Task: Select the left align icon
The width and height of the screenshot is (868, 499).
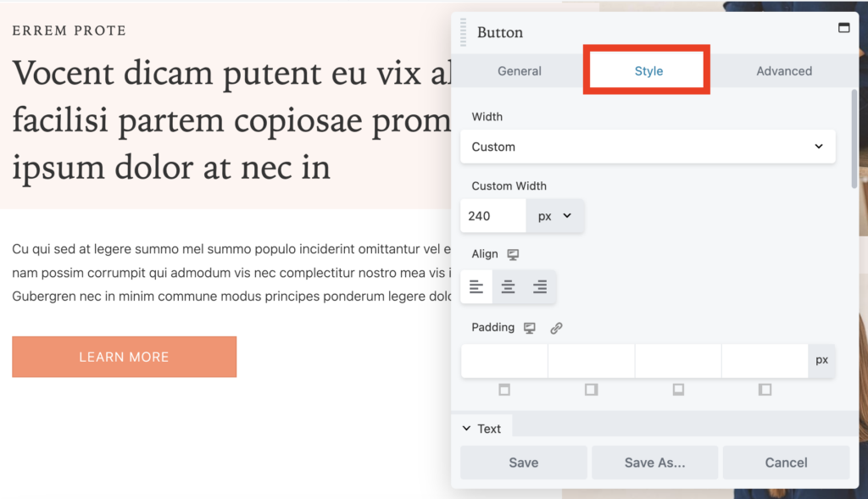Action: [x=476, y=286]
